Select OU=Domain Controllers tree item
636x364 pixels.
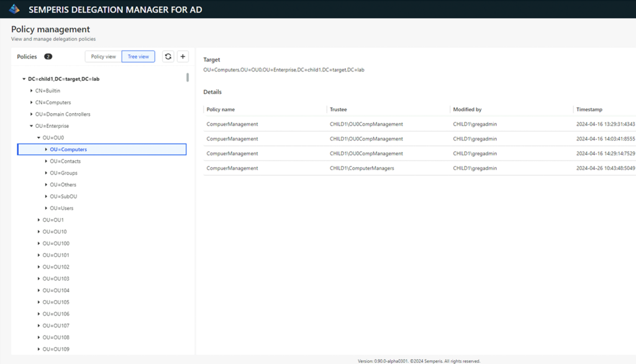[x=63, y=114]
